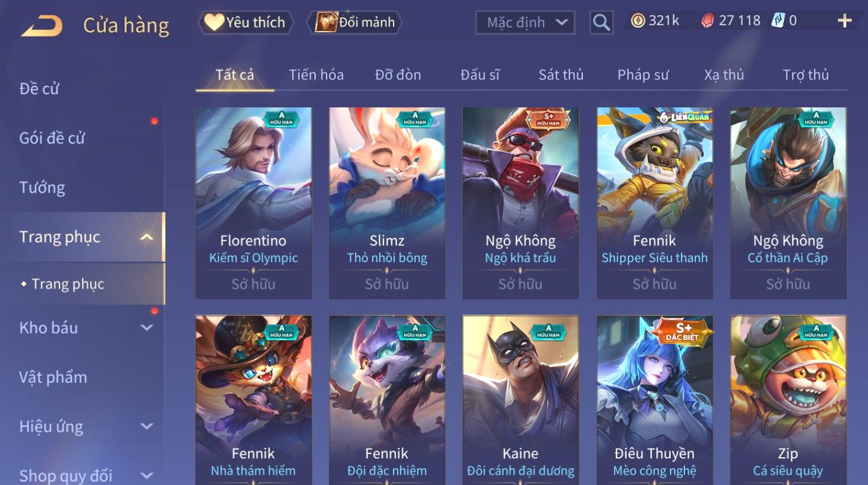Open the Mặc định sort dropdown

click(x=525, y=23)
